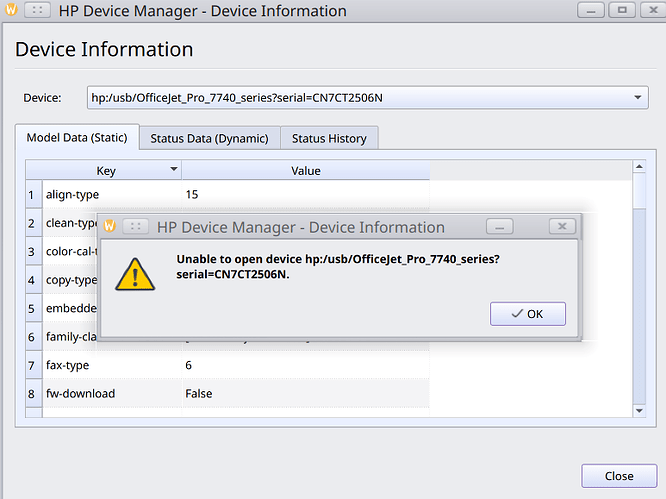
Task: Select the Model Data (Static) tab
Action: tap(77, 138)
